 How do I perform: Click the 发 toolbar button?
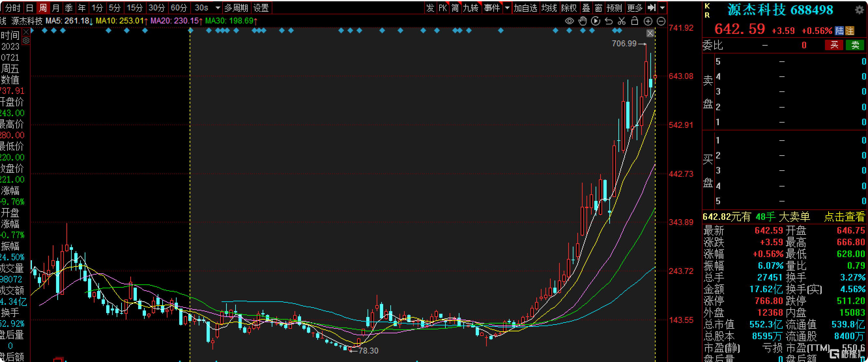point(430,8)
